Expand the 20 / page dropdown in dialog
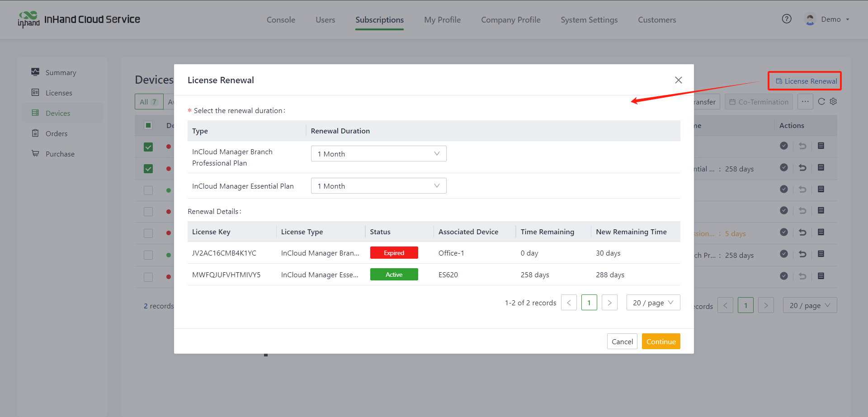 click(653, 303)
